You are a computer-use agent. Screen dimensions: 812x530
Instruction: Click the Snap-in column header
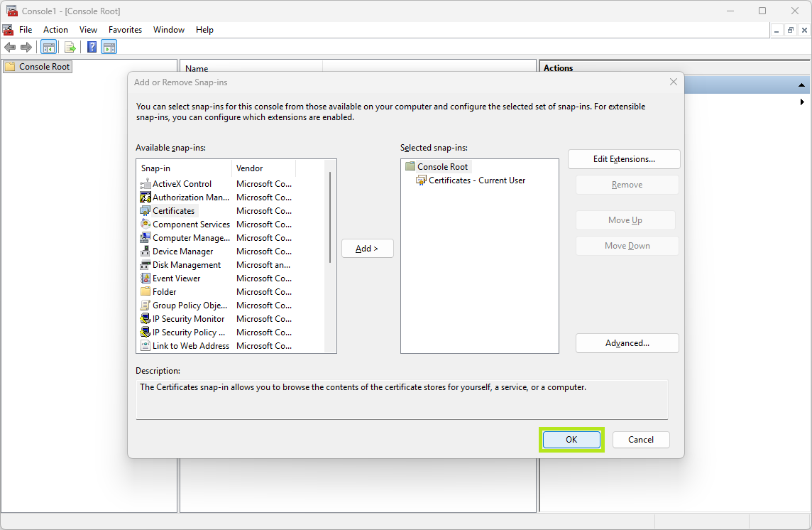coord(185,168)
